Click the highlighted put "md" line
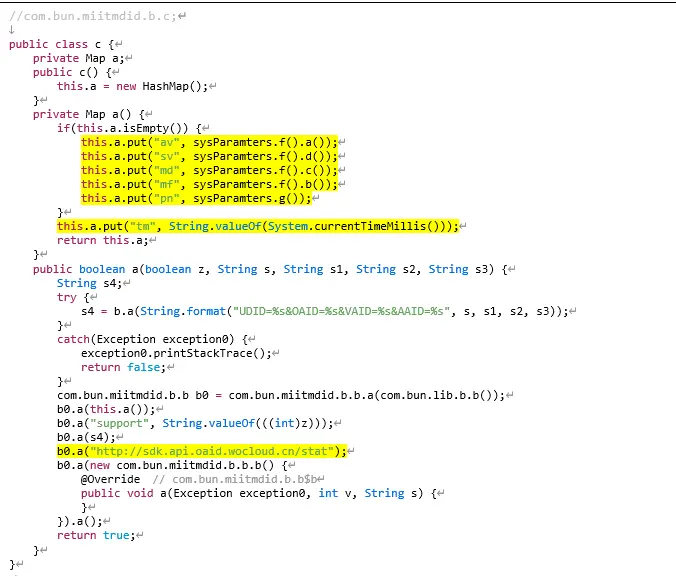Image resolution: width=676 pixels, height=581 pixels. tap(209, 171)
